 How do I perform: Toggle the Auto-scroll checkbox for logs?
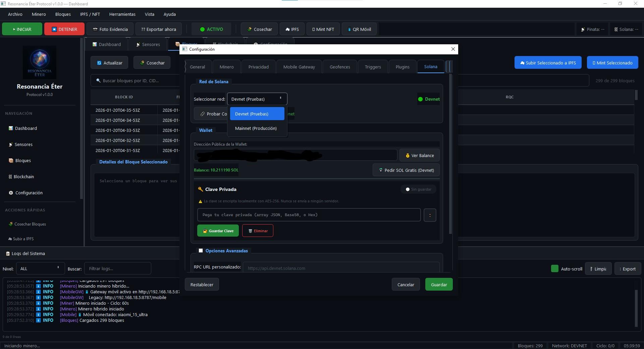coord(554,269)
